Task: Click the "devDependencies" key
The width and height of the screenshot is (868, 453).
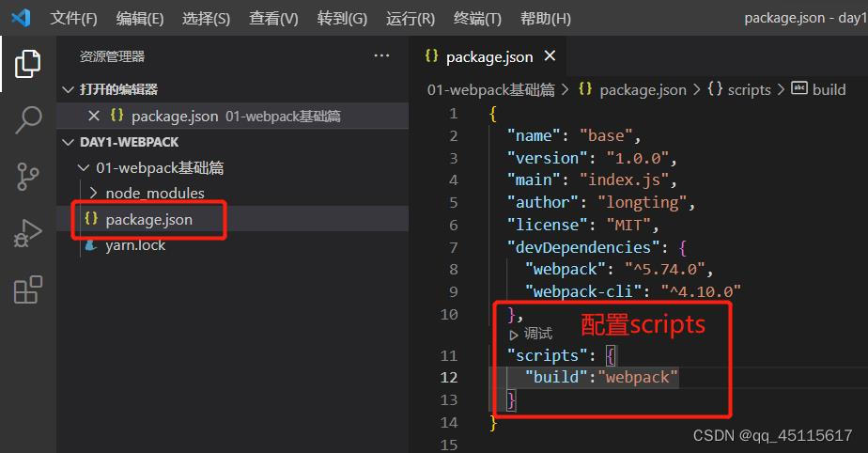Action: [583, 247]
